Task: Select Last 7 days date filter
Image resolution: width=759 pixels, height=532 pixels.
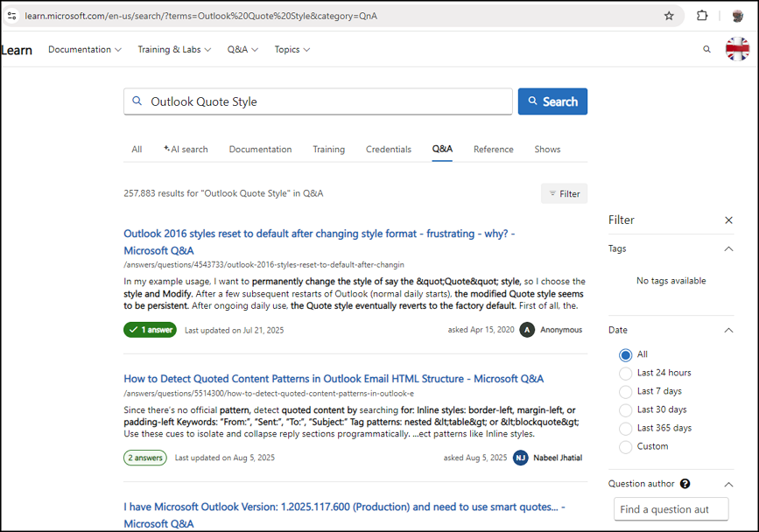Action: 625,392
